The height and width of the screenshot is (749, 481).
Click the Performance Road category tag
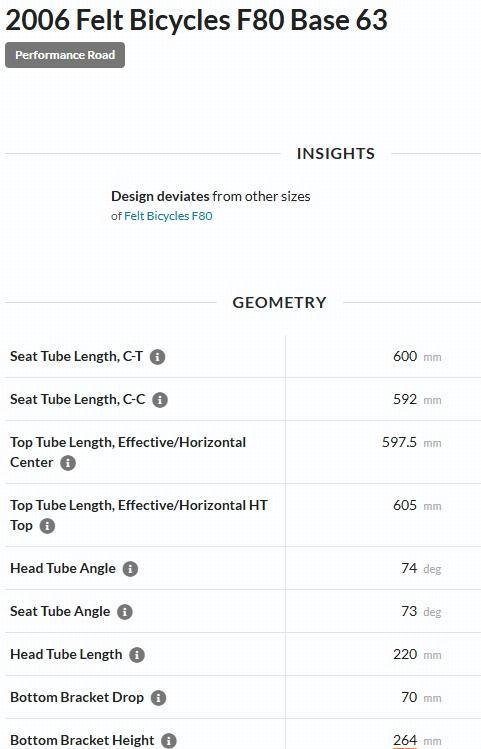point(65,55)
